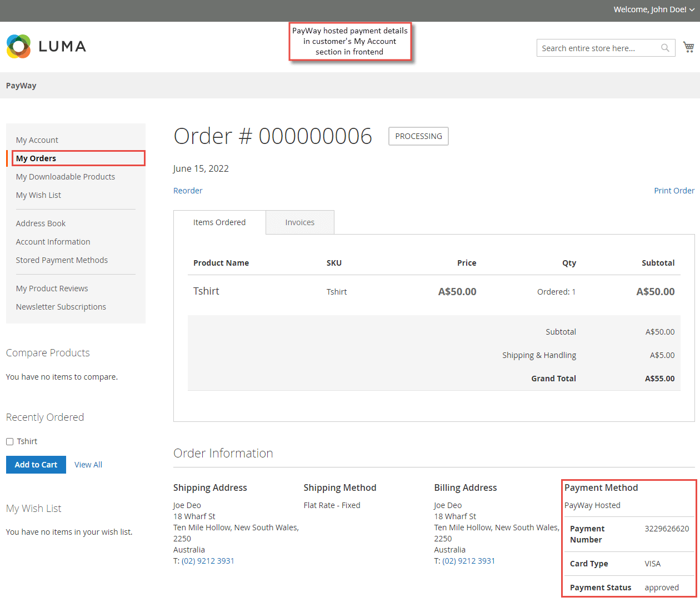Click the Tshirt SKU cell

point(337,292)
